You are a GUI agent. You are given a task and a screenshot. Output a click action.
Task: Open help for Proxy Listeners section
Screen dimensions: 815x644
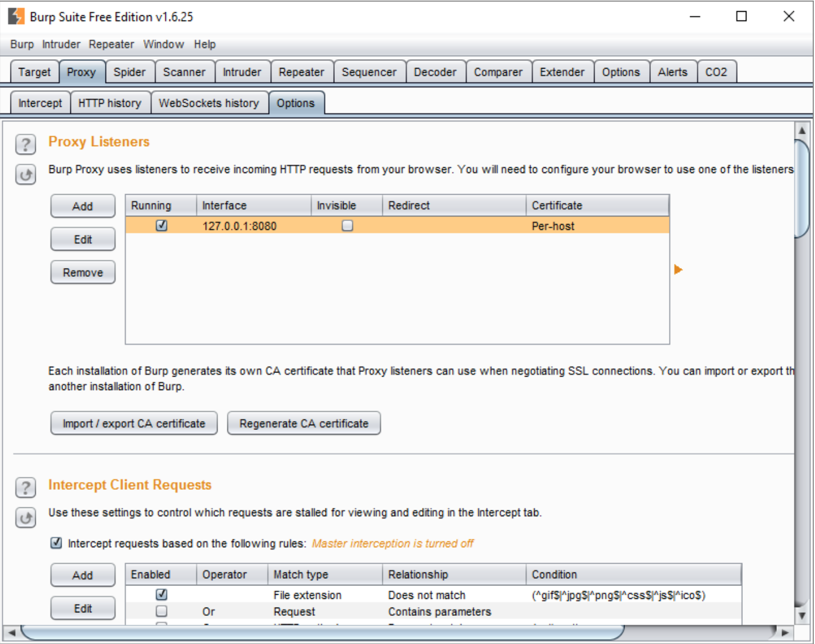coord(26,144)
